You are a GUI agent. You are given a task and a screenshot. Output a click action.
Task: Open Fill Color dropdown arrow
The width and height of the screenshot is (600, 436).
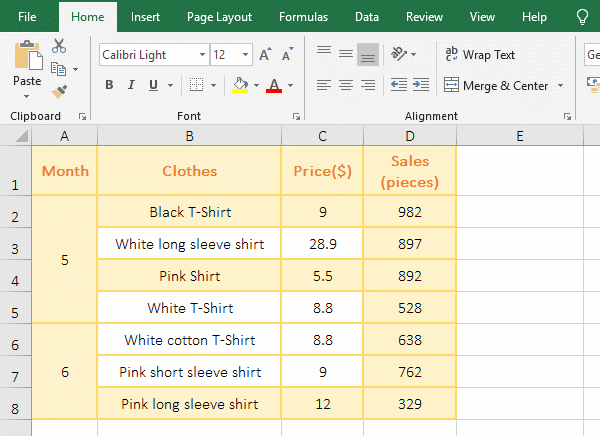[x=256, y=85]
